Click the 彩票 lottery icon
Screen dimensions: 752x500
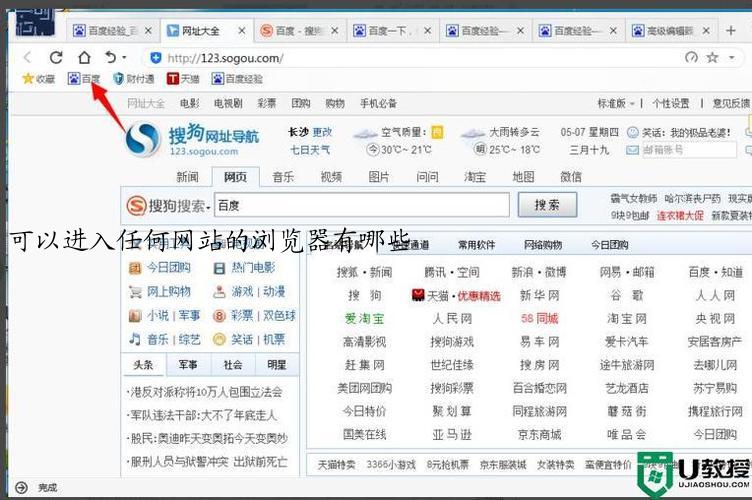(219, 315)
